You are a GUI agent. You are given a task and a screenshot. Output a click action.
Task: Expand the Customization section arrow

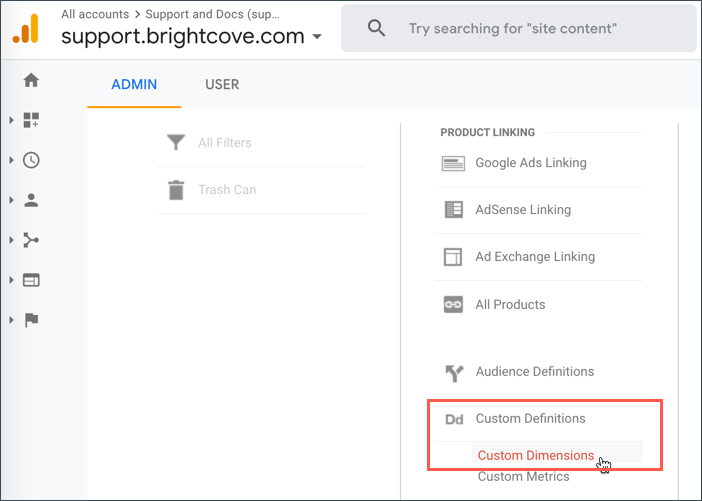11,120
